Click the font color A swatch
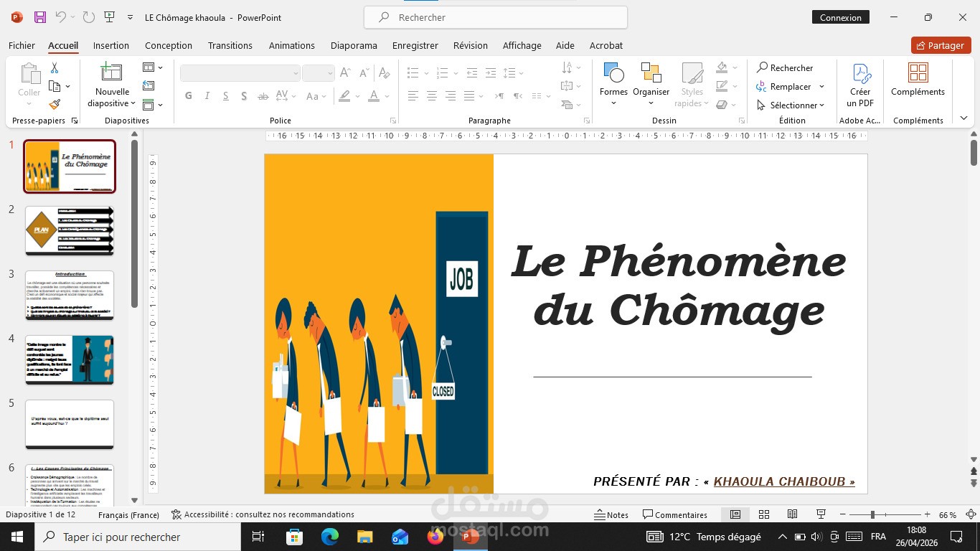Viewport: 980px width, 551px height. coord(373,95)
